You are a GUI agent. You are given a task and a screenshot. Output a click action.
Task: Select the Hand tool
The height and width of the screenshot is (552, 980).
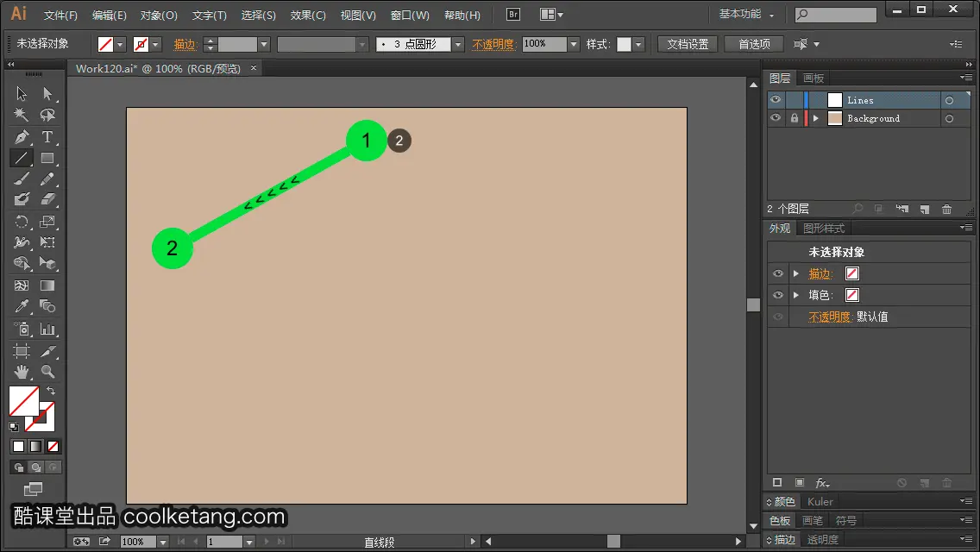point(22,372)
